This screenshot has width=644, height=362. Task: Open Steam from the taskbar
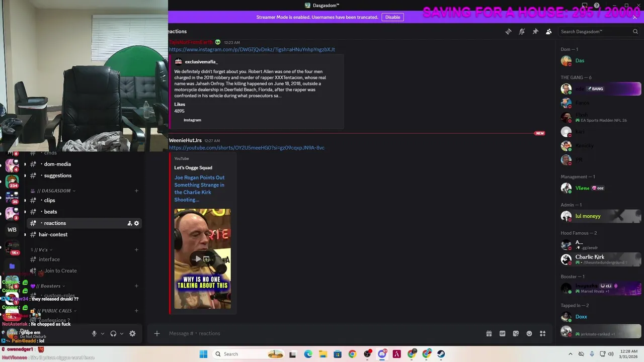(441, 354)
